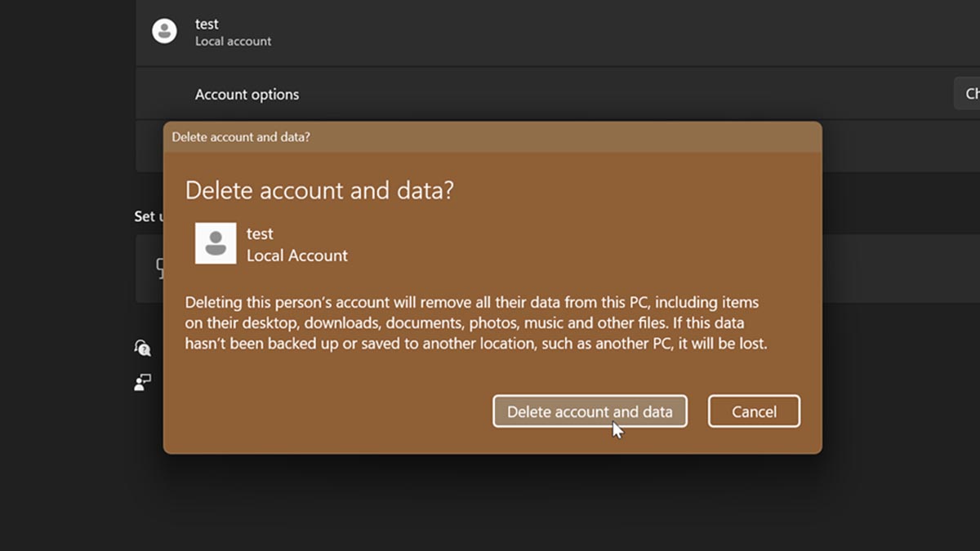Cancel the account deletion dialog
Viewport: 980px width, 551px height.
click(753, 411)
